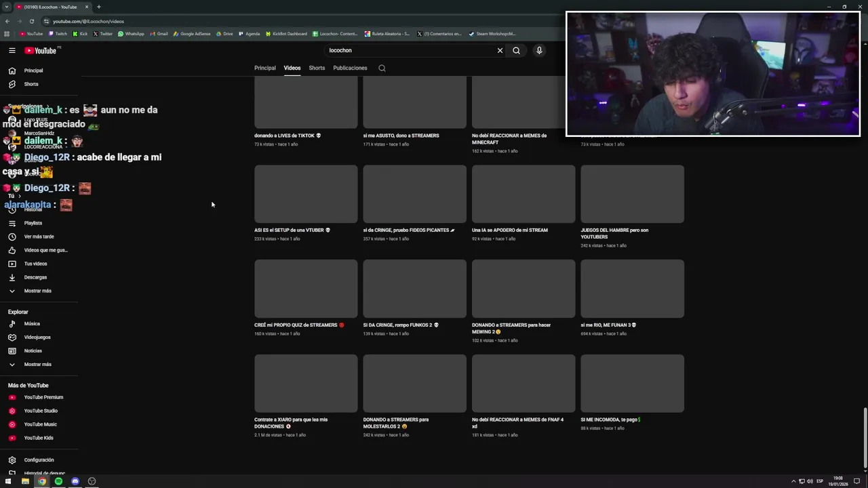The image size is (868, 488).
Task: Clear the search box with the X icon
Action: (x=500, y=50)
